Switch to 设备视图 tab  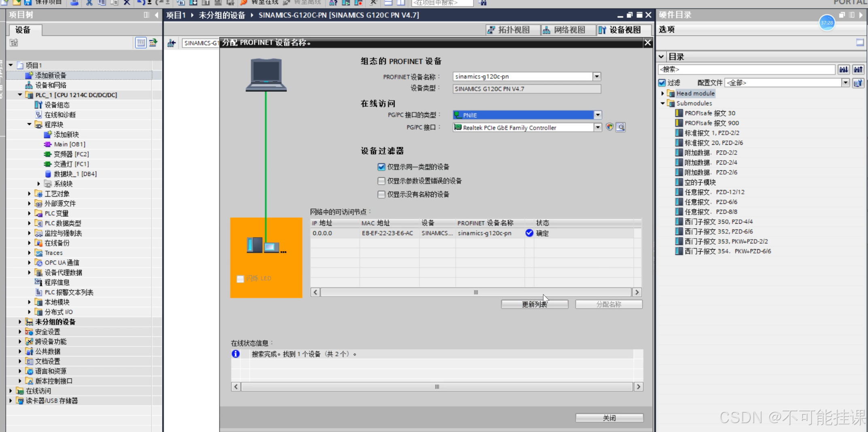click(624, 30)
